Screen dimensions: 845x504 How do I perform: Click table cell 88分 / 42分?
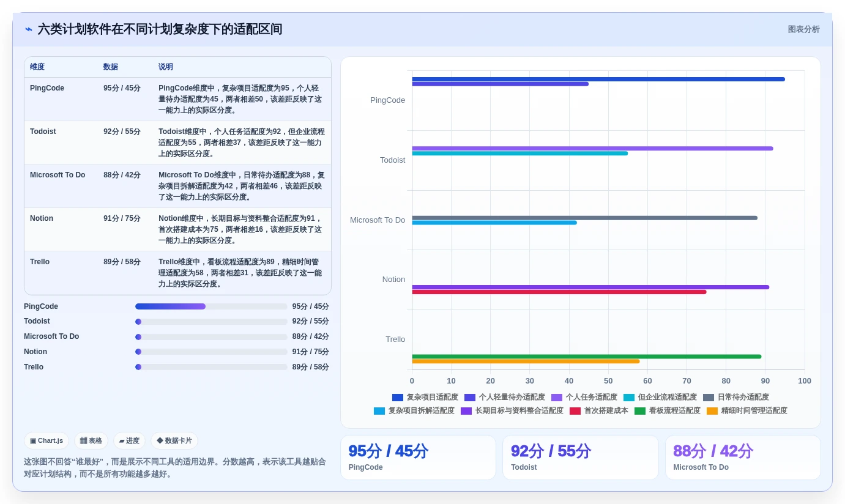(x=122, y=175)
